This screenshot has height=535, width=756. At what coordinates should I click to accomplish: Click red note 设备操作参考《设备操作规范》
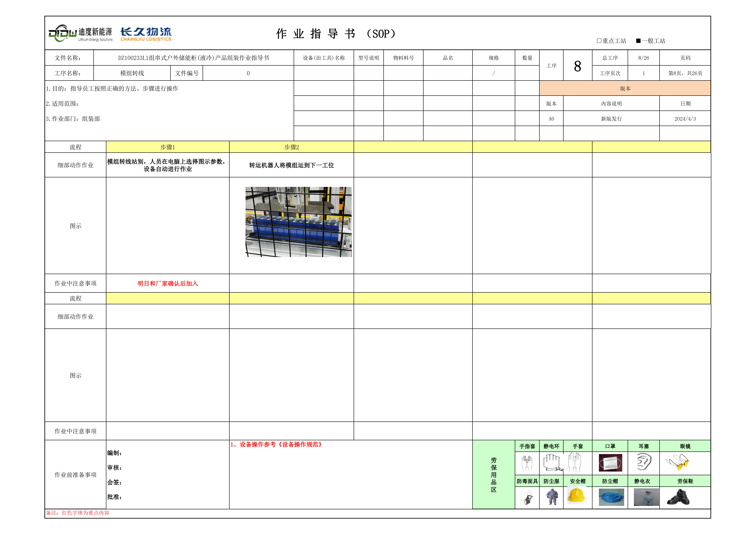[x=277, y=445]
